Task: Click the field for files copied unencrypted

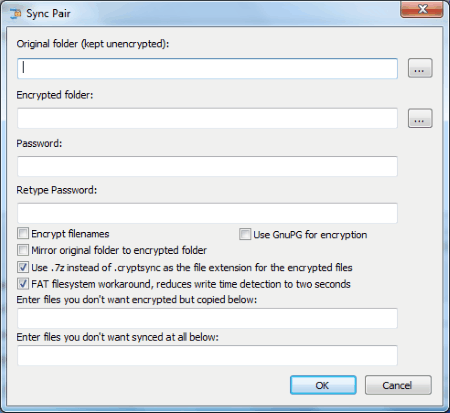Action: [x=207, y=318]
